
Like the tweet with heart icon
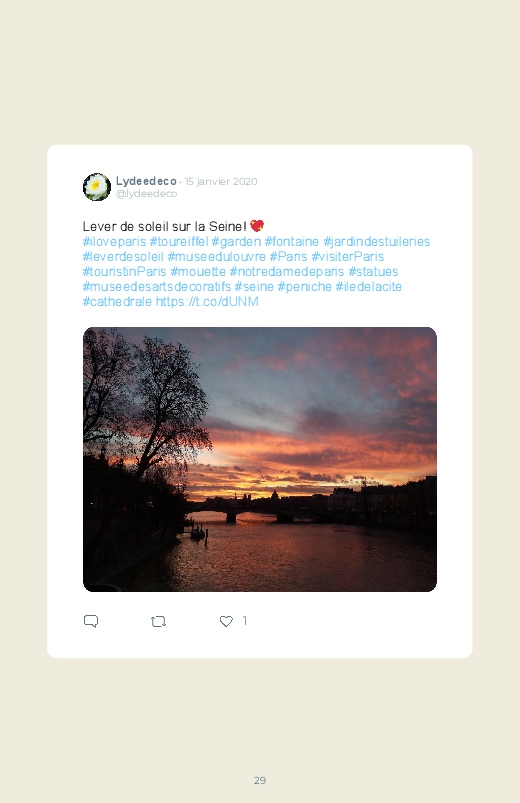coord(226,621)
